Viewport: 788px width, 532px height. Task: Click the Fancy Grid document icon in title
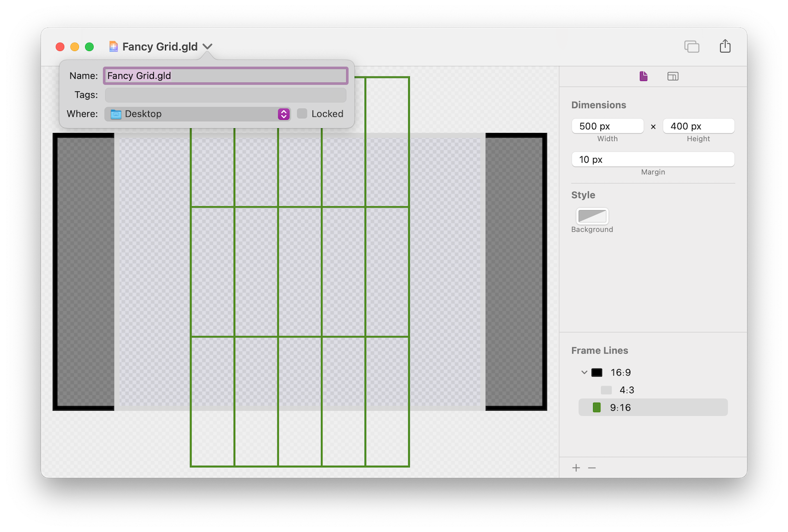point(113,47)
